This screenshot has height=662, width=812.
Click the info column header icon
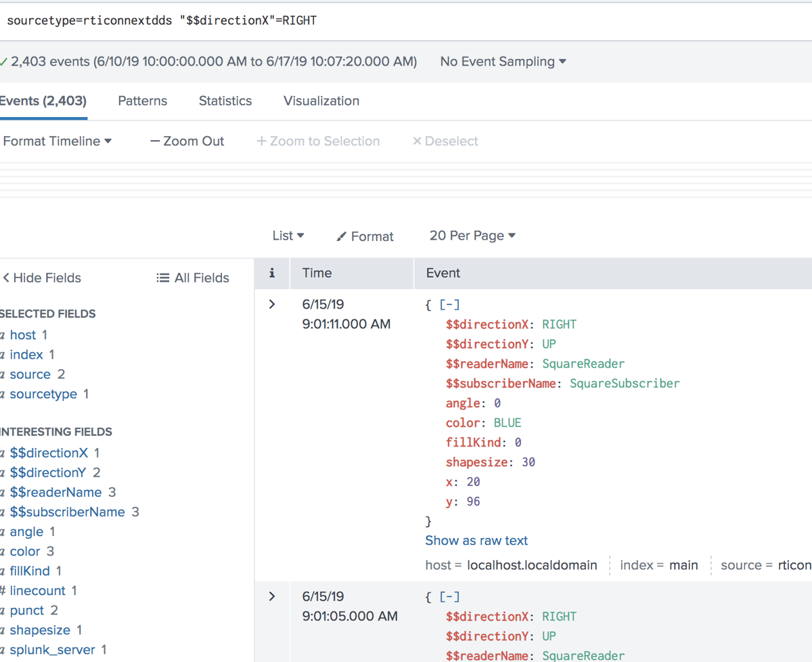(272, 273)
